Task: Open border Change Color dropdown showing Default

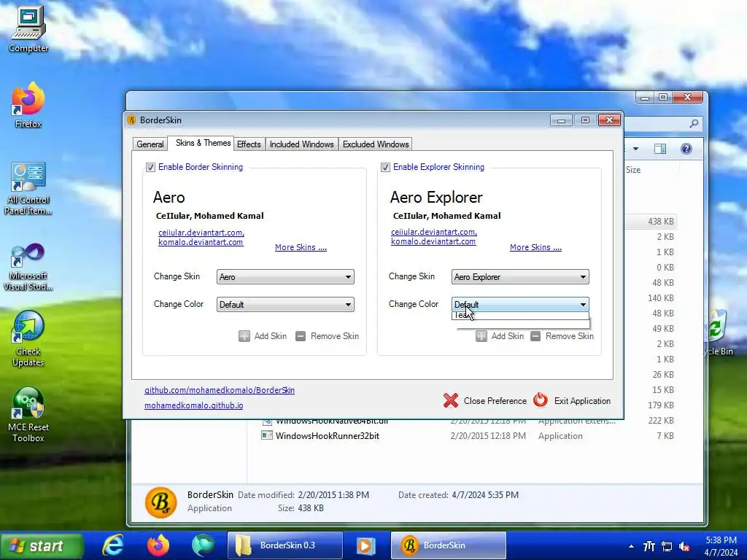Action: point(285,304)
